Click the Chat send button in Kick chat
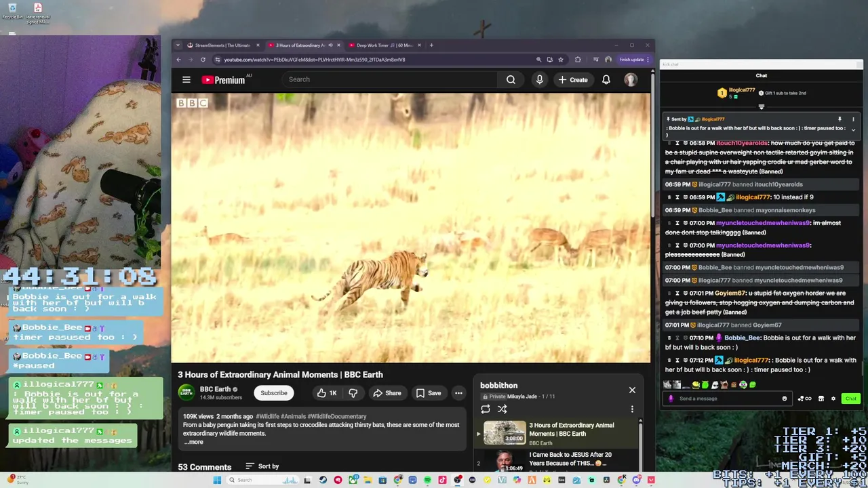 pyautogui.click(x=850, y=399)
